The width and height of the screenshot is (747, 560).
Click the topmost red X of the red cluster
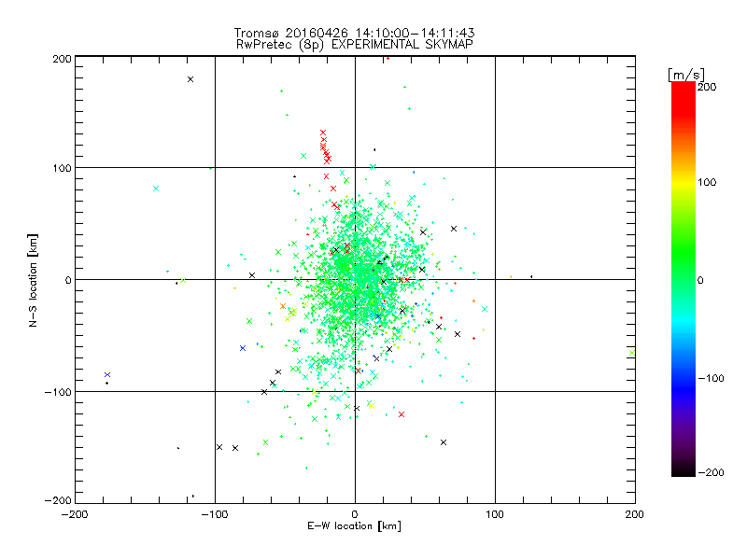point(323,133)
